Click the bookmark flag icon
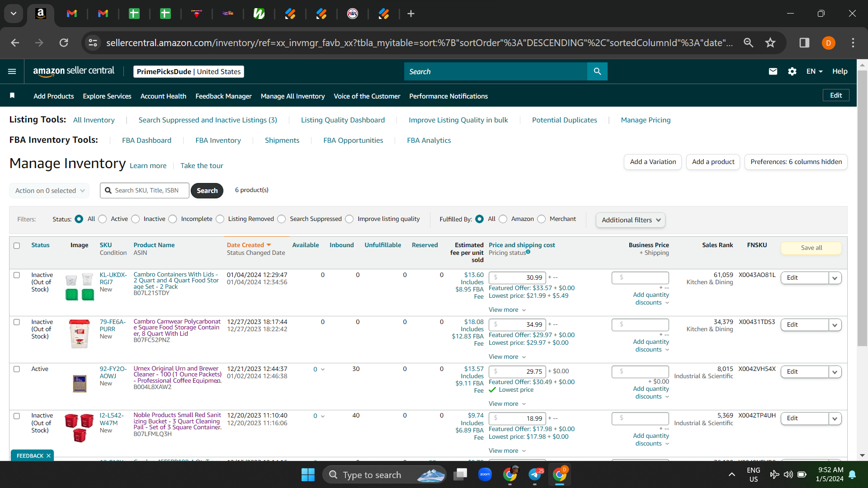 click(x=12, y=95)
